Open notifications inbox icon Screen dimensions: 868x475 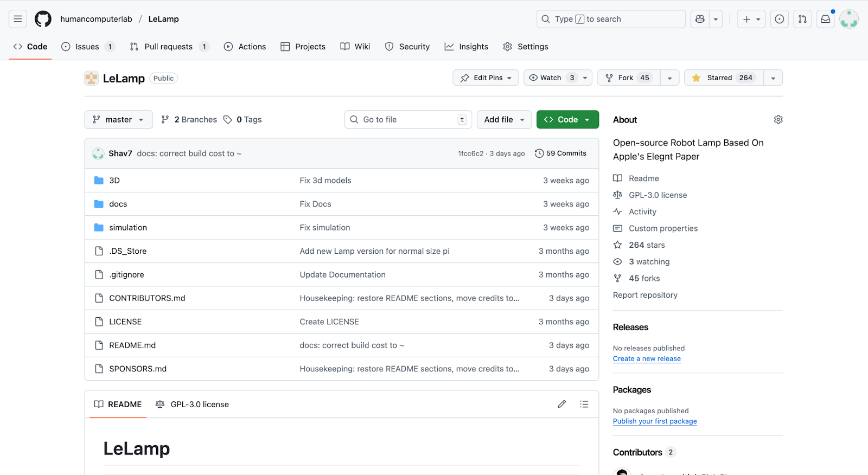(x=825, y=19)
